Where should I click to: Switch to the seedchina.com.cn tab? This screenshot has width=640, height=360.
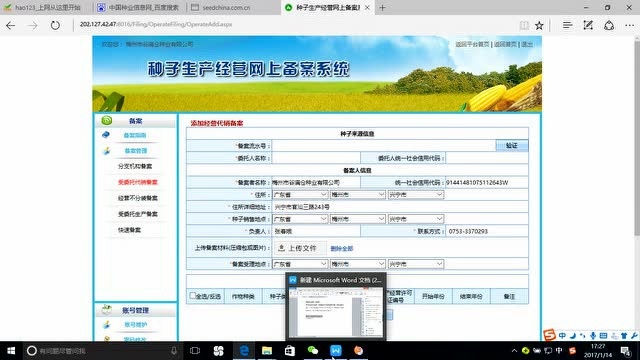[x=233, y=7]
